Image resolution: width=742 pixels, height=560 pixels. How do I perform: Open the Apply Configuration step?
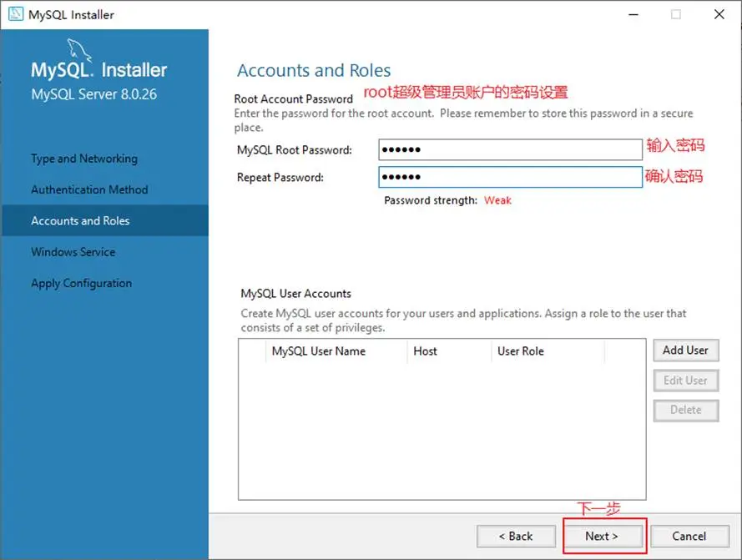(x=82, y=283)
